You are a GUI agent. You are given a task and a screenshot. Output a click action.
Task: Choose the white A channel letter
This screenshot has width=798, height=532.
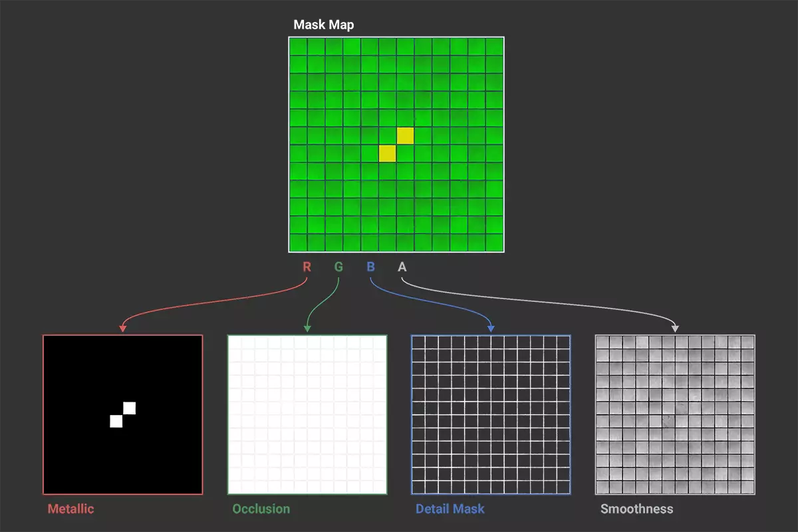402,267
